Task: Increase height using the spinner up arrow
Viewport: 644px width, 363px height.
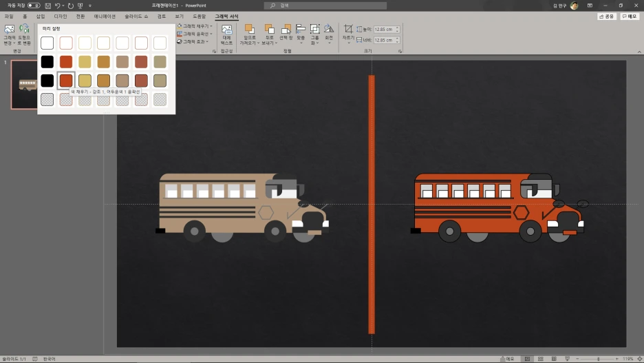Action: pos(398,28)
